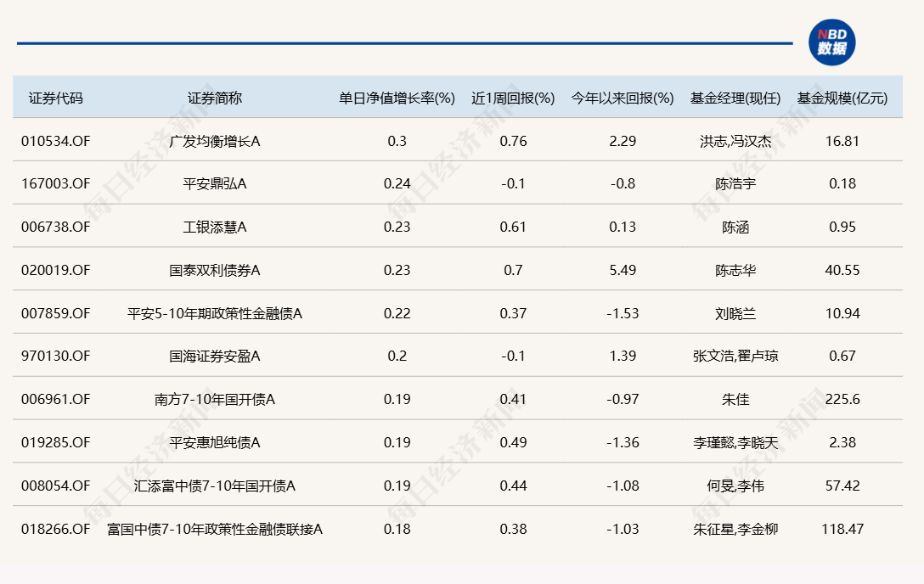Click fund manager 洪志,冯汉杰

pos(735,141)
